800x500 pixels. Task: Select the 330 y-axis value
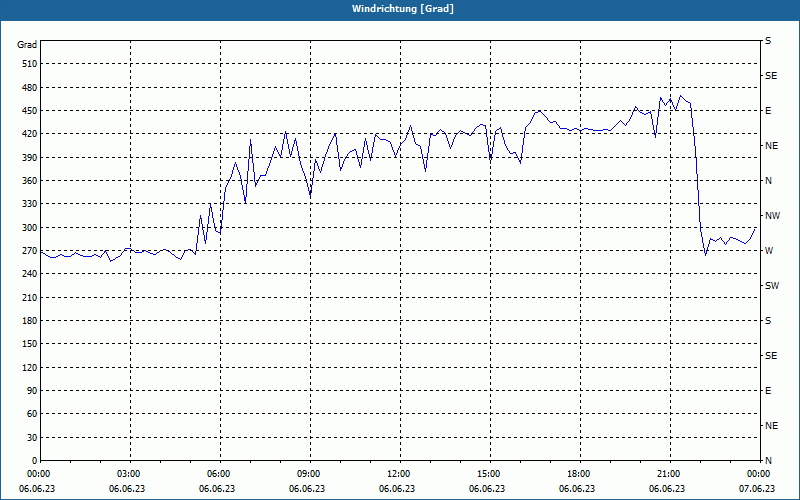tap(30, 204)
